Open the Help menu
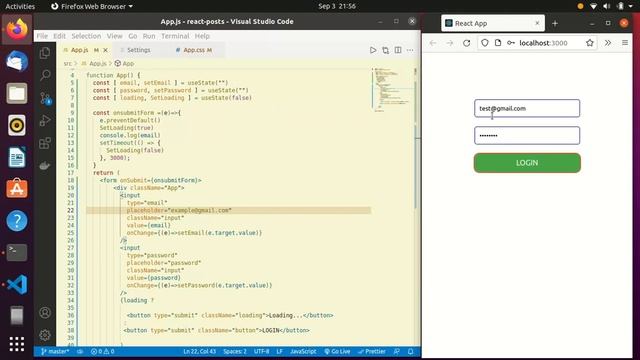 coord(202,36)
